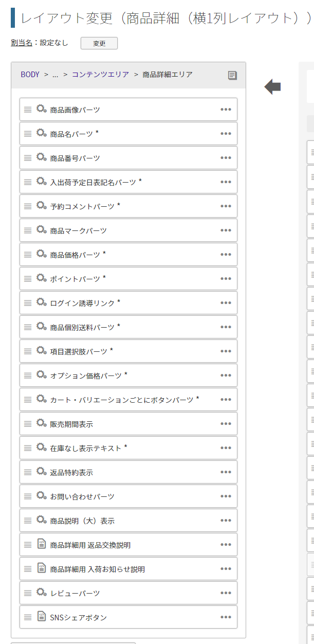The height and width of the screenshot is (644, 314).
Task: Go to コンテンツエリア in the breadcrumb
Action: [x=100, y=75]
